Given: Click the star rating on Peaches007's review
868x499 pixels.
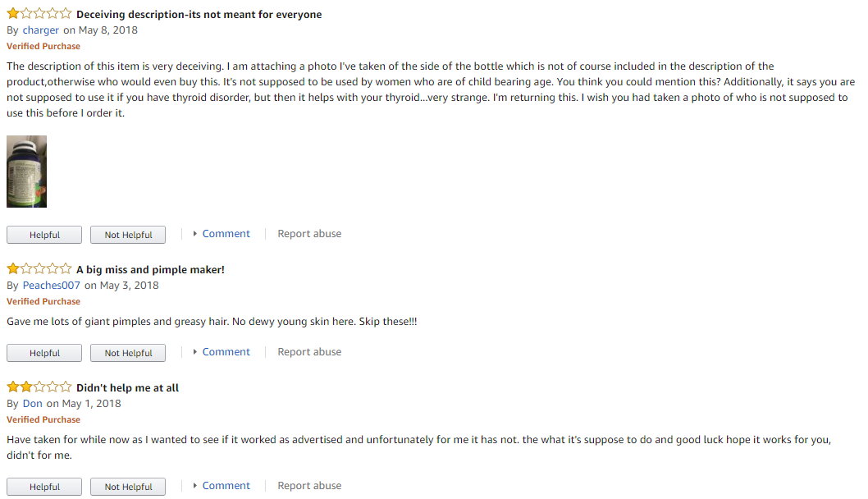Looking at the screenshot, I should point(39,268).
